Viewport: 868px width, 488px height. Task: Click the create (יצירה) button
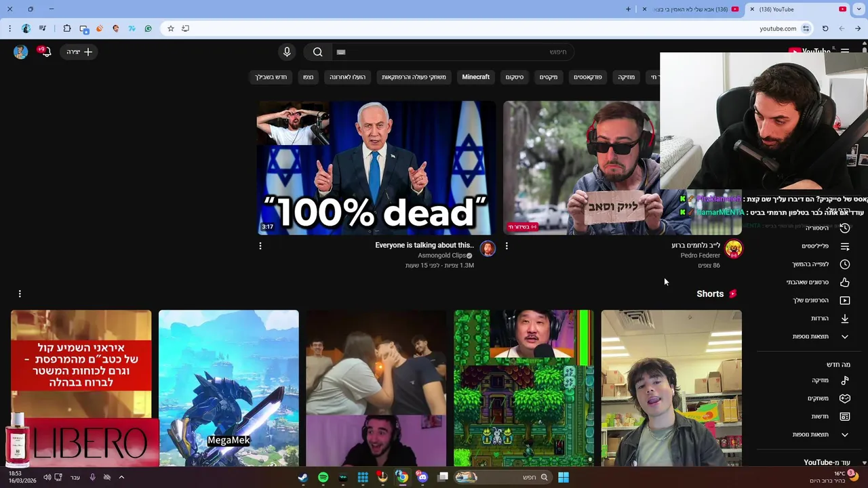pos(79,52)
